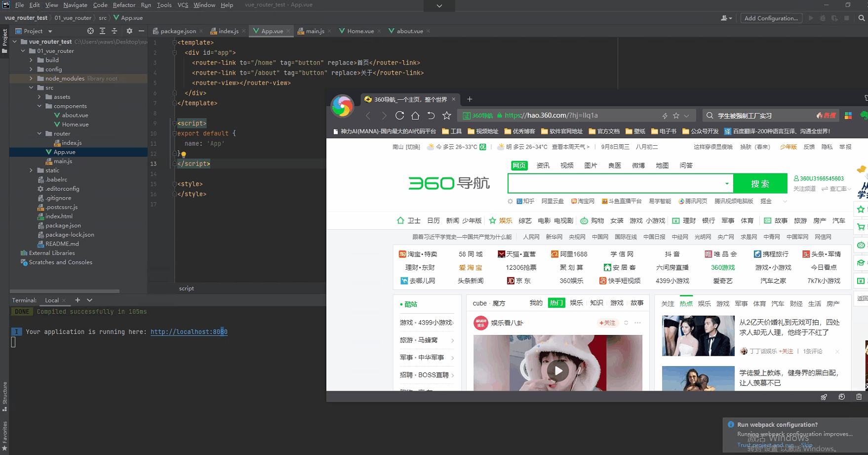The height and width of the screenshot is (455, 868).
Task: Open the http://localhost:8080 link in terminal
Action: click(x=189, y=332)
